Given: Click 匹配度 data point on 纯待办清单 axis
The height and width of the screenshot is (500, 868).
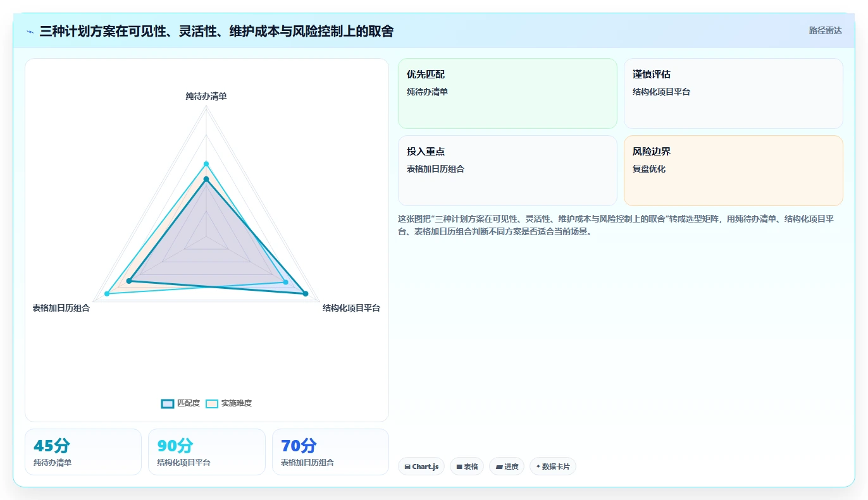Looking at the screenshot, I should 206,180.
